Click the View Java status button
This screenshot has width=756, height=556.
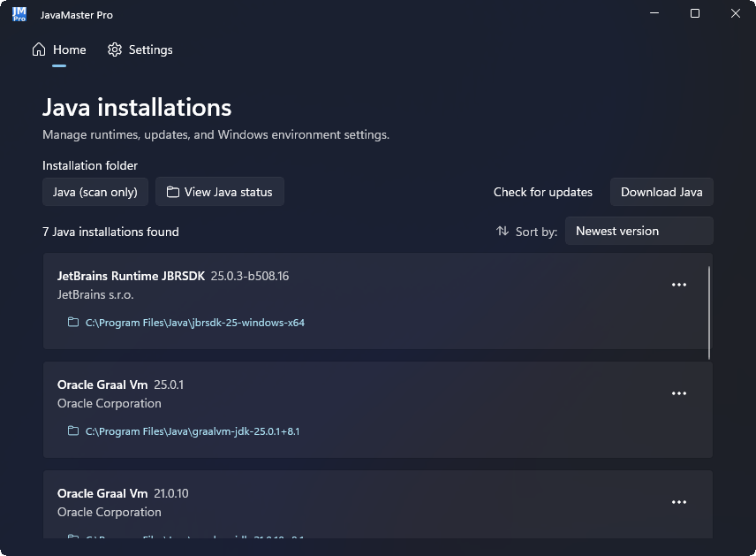(x=219, y=192)
